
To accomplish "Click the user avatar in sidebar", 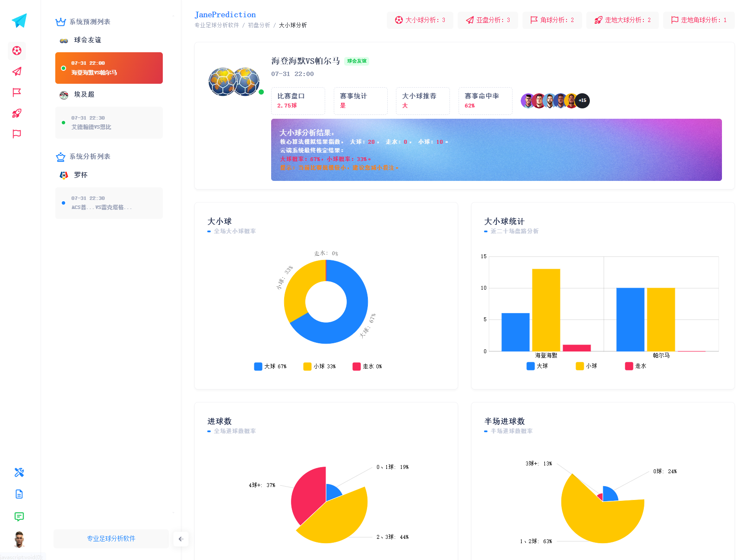I will 19,539.
